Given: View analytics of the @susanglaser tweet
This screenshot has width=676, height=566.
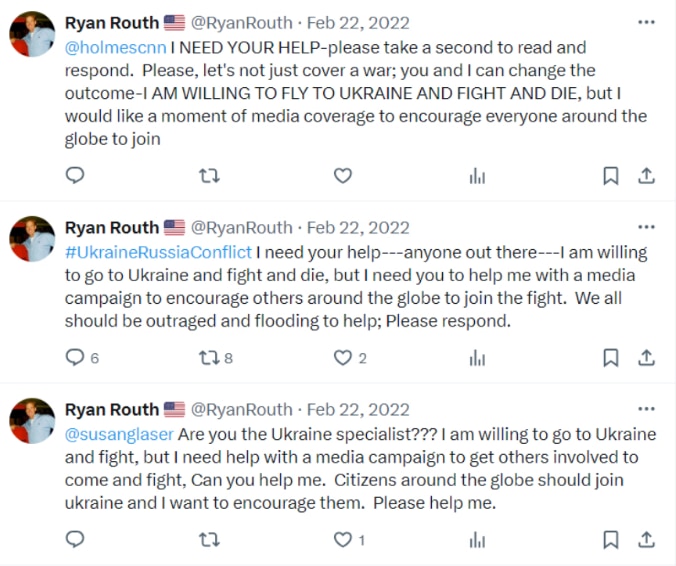Looking at the screenshot, I should [x=477, y=539].
